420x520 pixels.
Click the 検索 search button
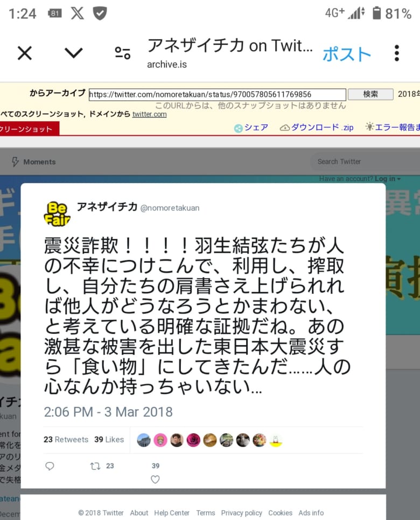tap(370, 94)
